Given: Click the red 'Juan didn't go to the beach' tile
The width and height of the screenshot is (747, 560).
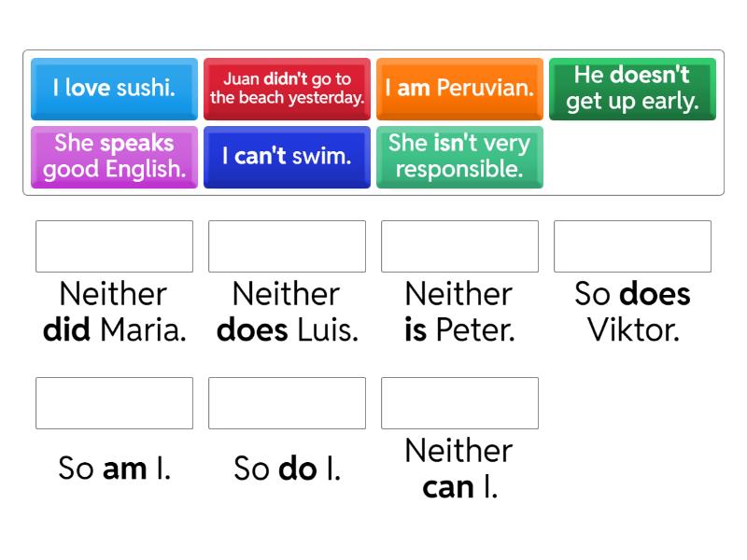Looking at the screenshot, I should tap(287, 89).
